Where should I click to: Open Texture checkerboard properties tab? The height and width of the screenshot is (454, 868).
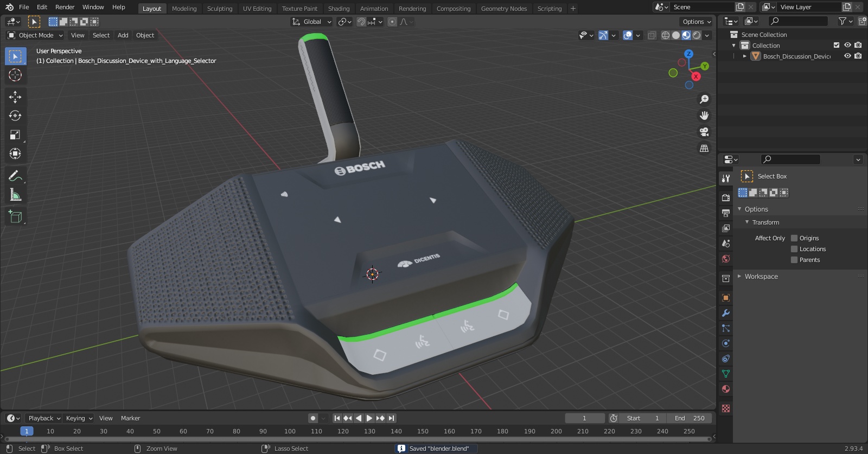click(x=726, y=408)
